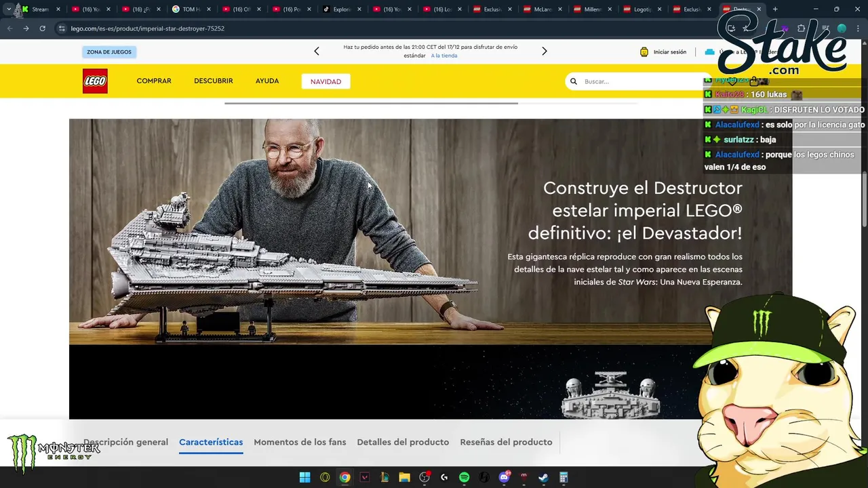868x488 pixels.
Task: Click chat username KagiCL
Action: click(x=754, y=110)
